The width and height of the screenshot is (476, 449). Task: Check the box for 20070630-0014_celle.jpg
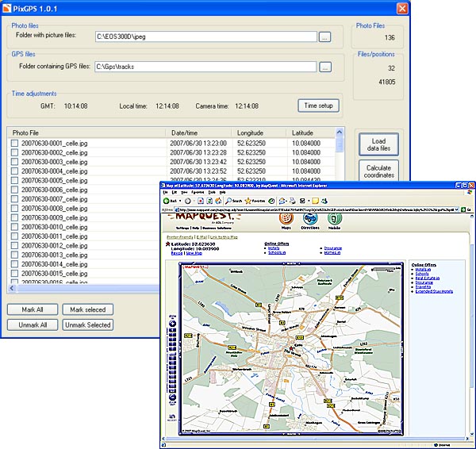[x=14, y=264]
